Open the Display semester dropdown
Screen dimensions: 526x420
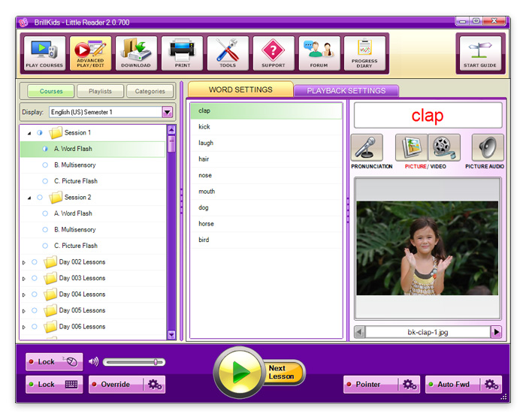click(167, 112)
